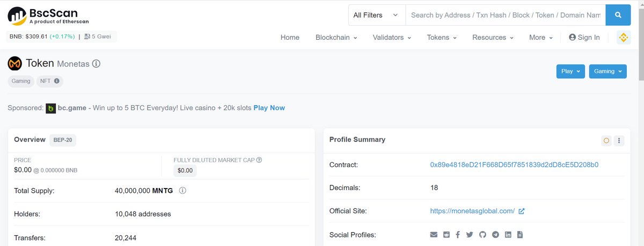Click the Twitter social profile icon
Screen dimensions: 644x246
pos(470,235)
